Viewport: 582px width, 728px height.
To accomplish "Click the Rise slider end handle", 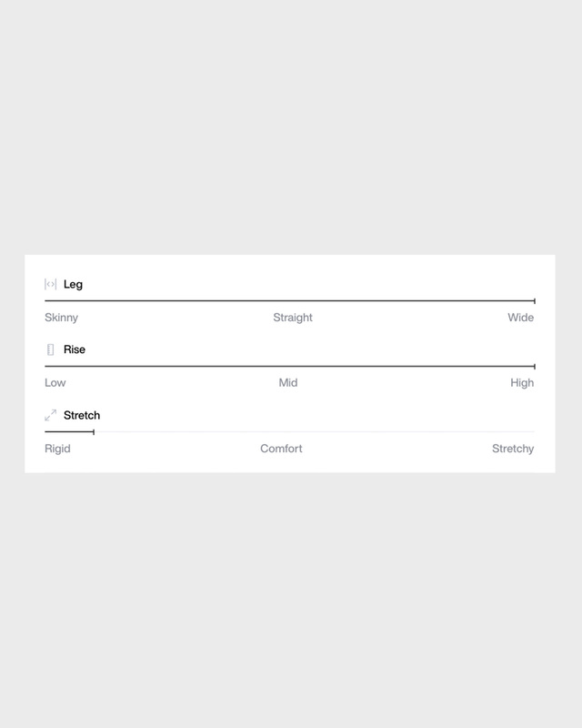I will tap(534, 366).
